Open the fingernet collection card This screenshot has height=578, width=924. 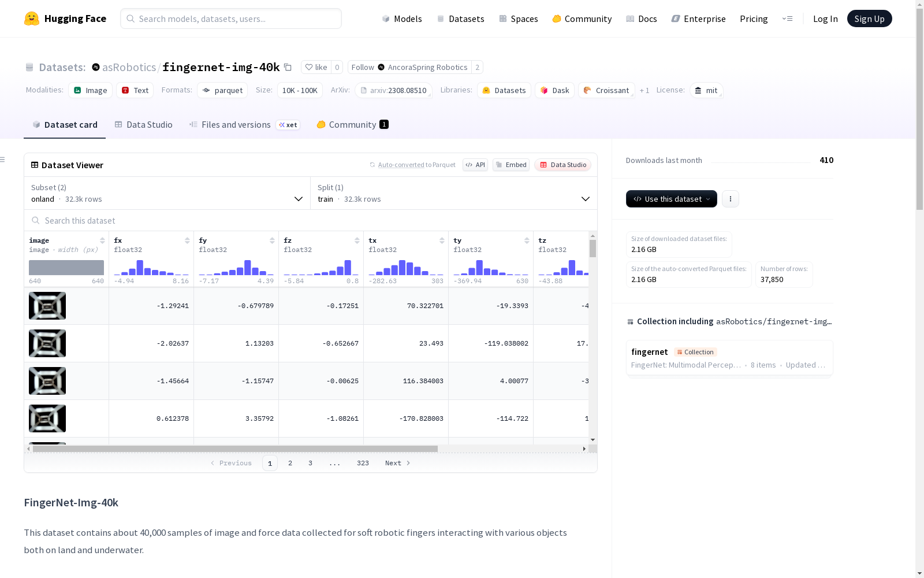[x=729, y=358]
